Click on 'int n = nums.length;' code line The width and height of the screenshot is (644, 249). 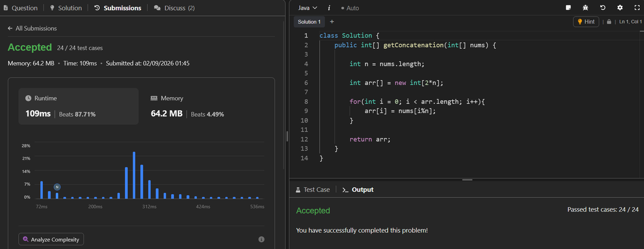387,64
